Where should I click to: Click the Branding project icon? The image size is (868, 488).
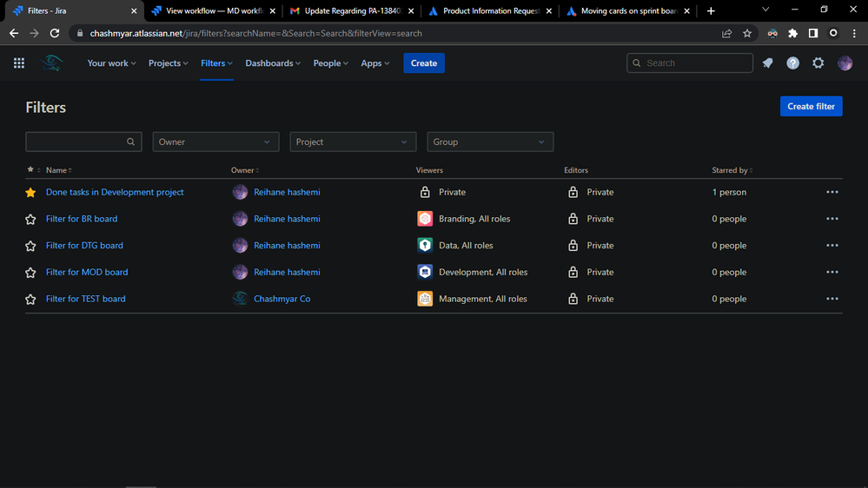pyautogui.click(x=425, y=219)
